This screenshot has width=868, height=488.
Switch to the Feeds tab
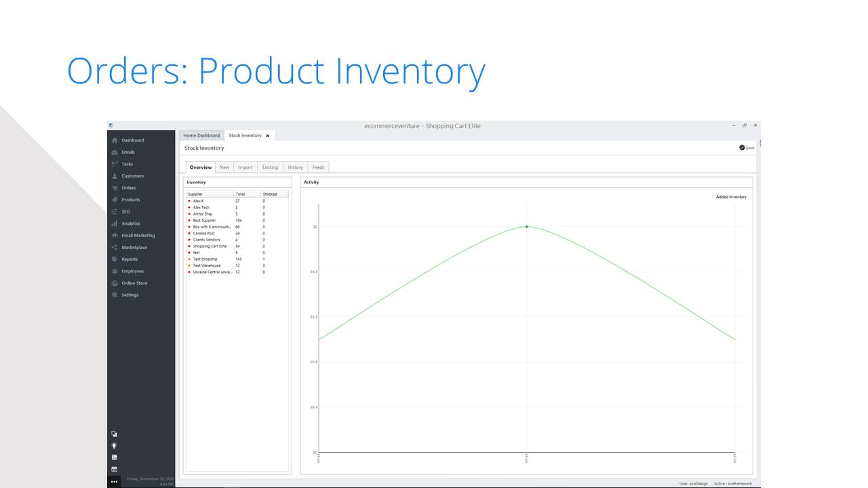click(x=318, y=167)
